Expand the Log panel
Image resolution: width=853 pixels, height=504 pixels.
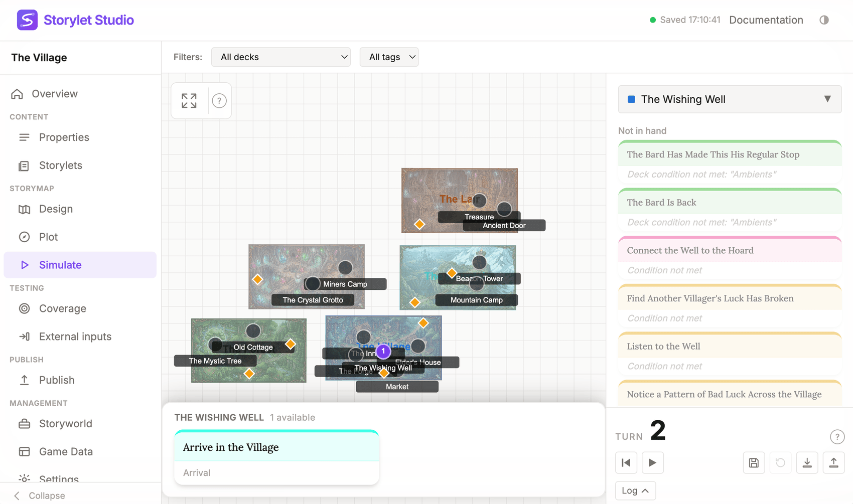coord(635,490)
